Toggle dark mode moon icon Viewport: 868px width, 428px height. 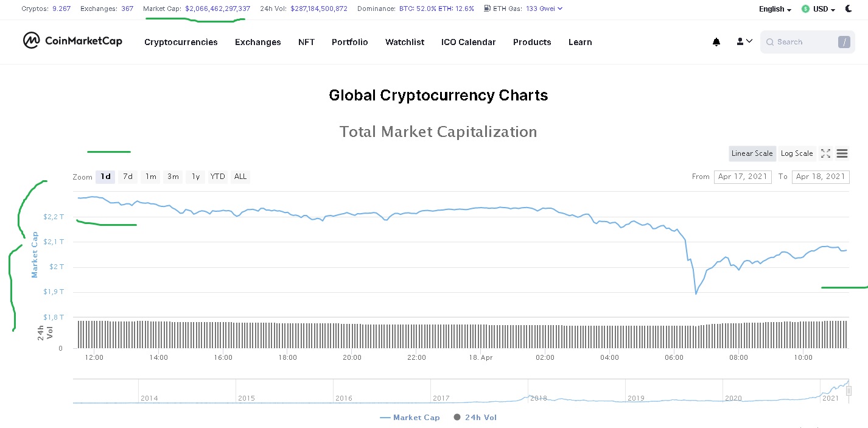coord(849,9)
